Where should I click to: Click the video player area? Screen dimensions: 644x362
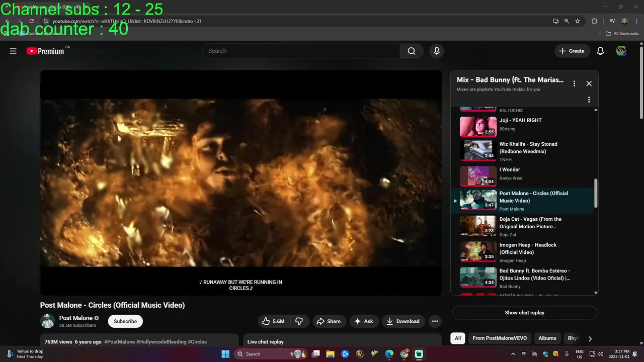pos(241,183)
